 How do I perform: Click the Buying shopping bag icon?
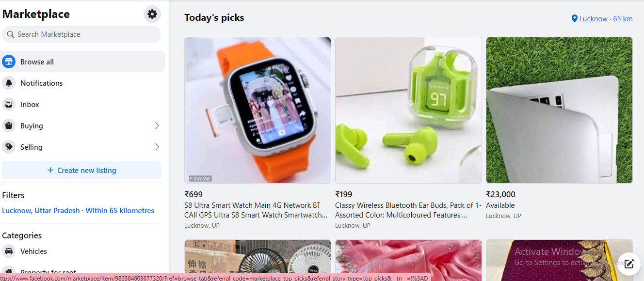click(x=9, y=126)
